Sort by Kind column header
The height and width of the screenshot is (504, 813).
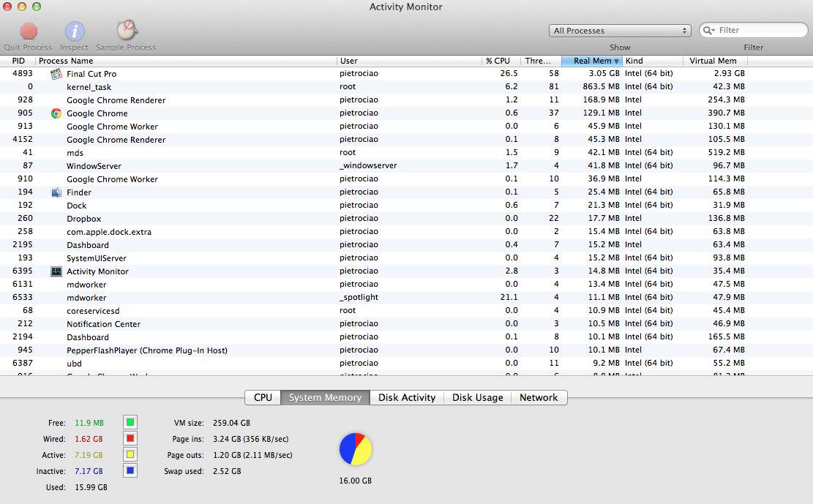coord(653,61)
